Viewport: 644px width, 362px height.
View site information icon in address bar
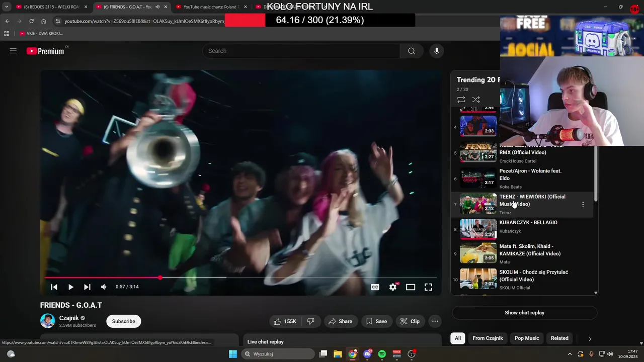[58, 21]
